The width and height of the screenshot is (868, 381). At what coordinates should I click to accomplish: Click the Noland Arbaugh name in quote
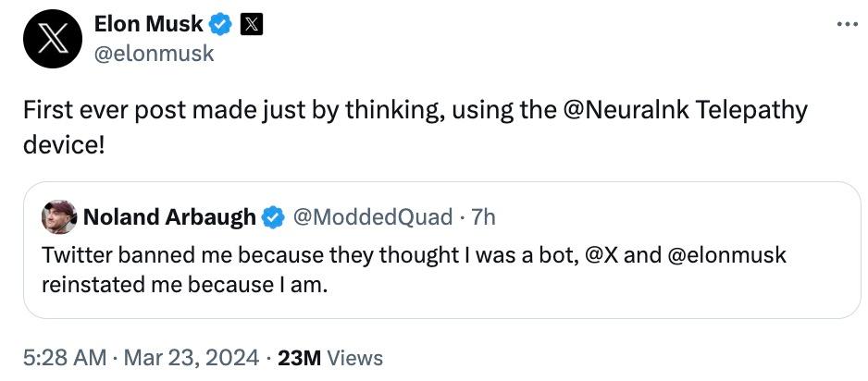169,218
